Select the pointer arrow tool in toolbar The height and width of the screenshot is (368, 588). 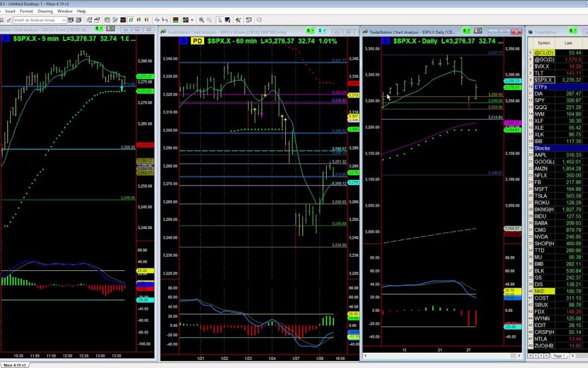click(x=220, y=20)
